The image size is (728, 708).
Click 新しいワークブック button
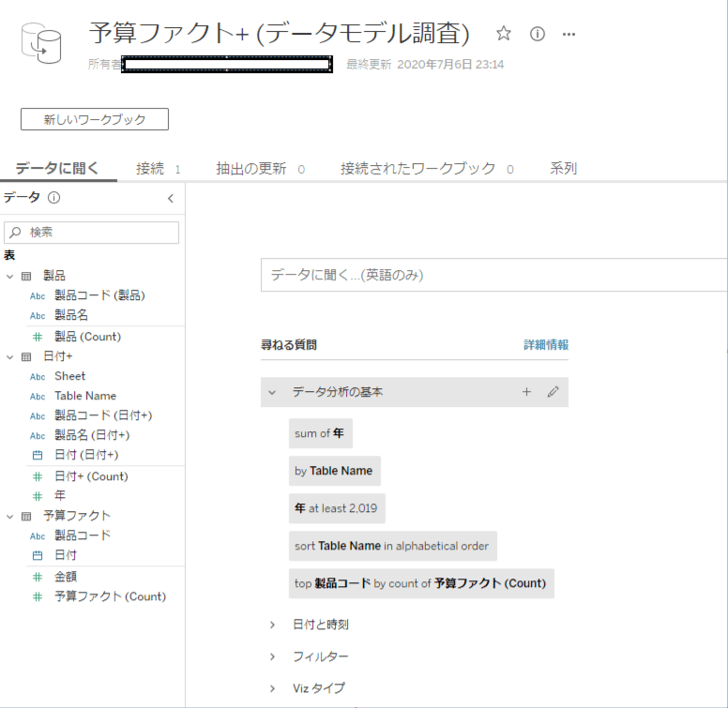[95, 119]
